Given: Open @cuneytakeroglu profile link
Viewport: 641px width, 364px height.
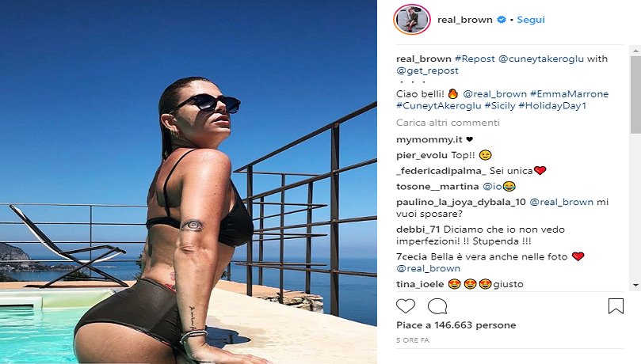Looking at the screenshot, I should [x=541, y=59].
